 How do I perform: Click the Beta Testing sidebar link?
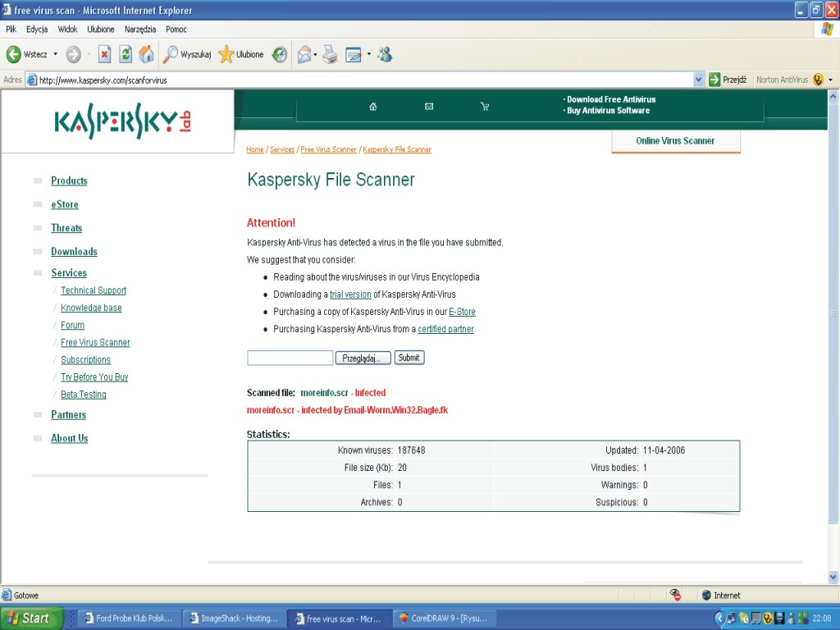pos(84,395)
